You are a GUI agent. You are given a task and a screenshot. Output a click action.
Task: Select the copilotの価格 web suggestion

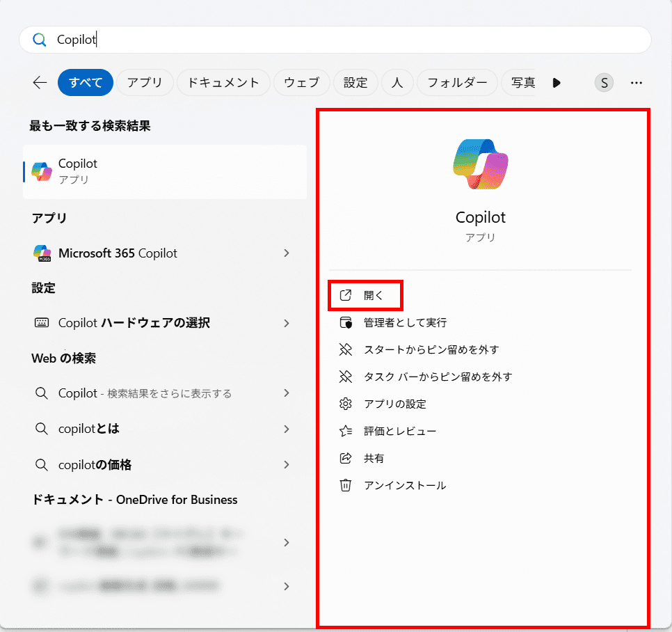point(165,465)
